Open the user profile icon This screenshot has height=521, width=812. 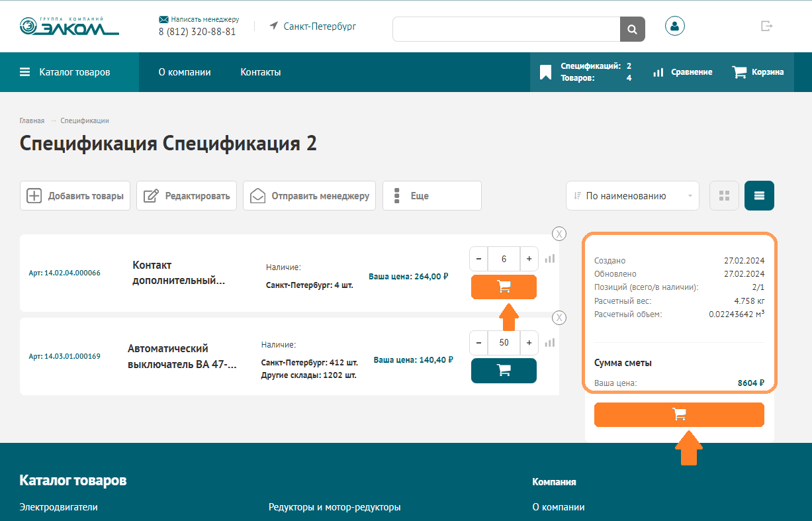(674, 26)
